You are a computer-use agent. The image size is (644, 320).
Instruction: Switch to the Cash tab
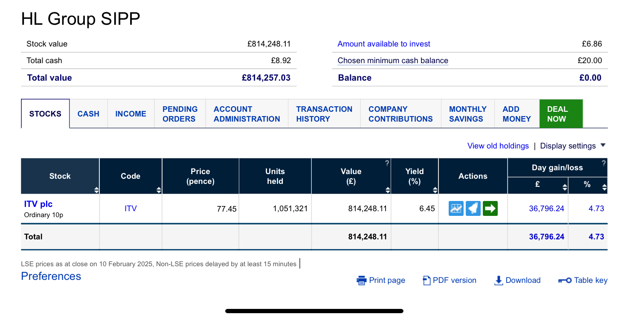point(88,114)
